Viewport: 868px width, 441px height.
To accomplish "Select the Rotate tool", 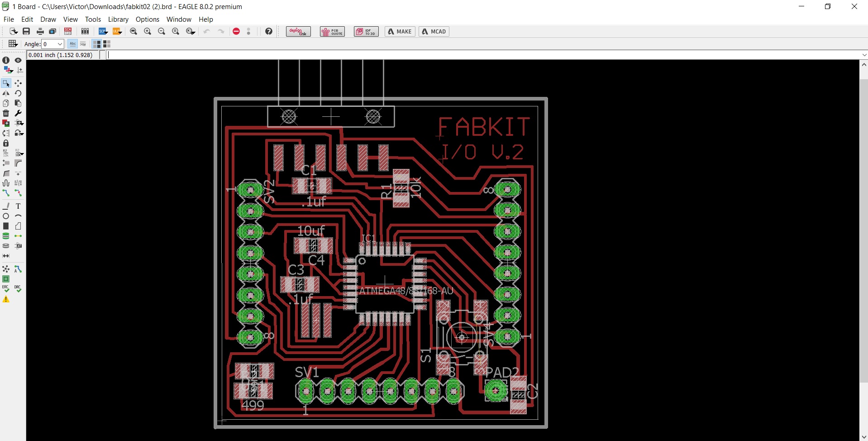I will [18, 93].
